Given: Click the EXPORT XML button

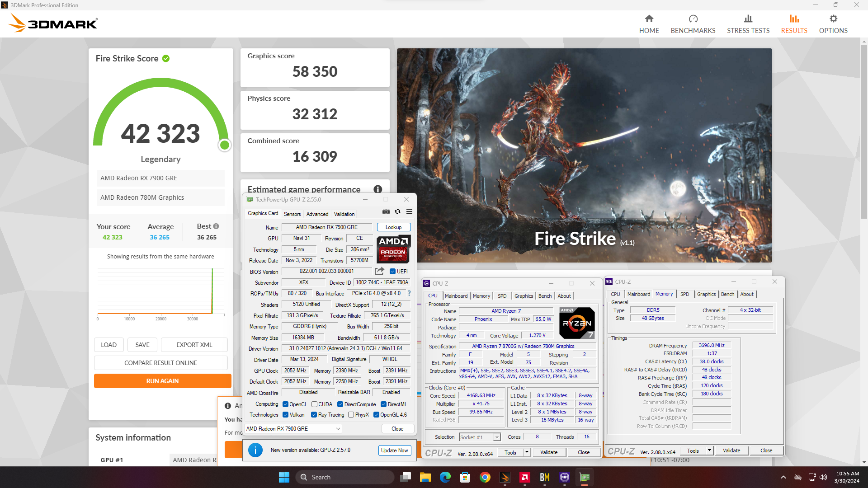Looking at the screenshot, I should pos(194,345).
